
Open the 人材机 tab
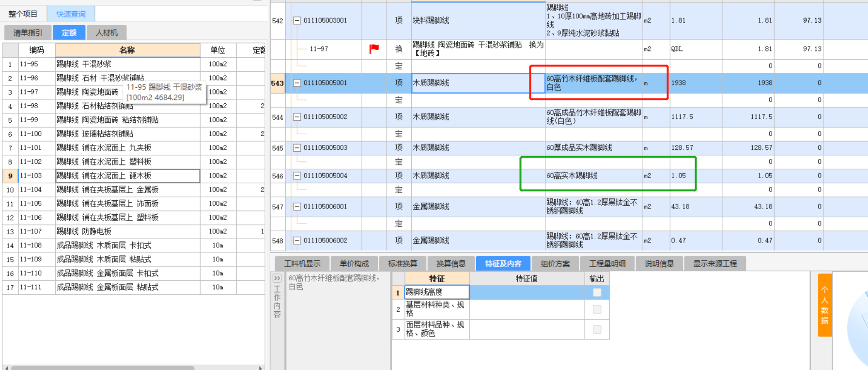pyautogui.click(x=107, y=32)
